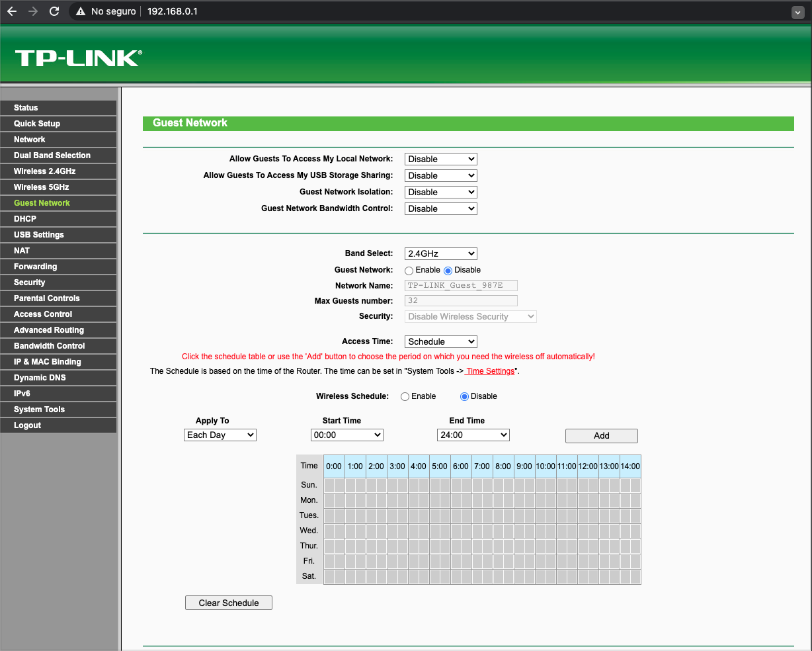The image size is (812, 651).
Task: Open the Apply To day dropdown
Action: 220,435
